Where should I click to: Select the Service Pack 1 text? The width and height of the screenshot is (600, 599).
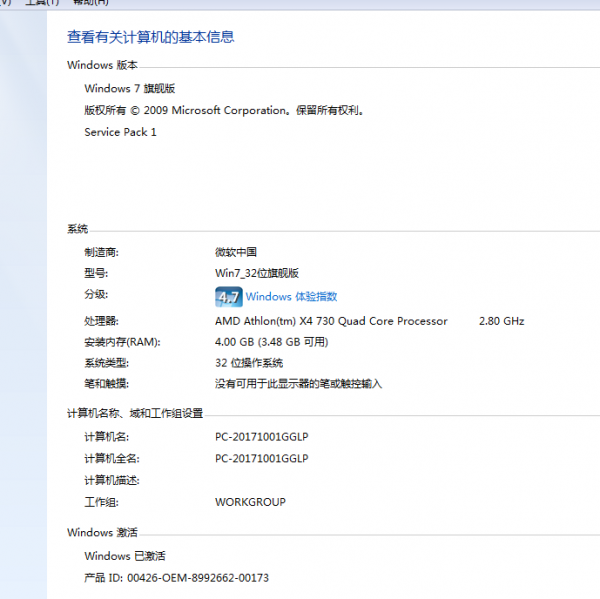click(x=120, y=132)
